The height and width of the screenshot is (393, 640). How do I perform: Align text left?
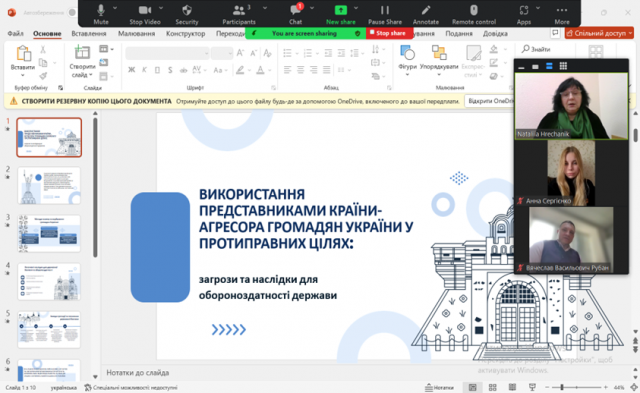[287, 70]
